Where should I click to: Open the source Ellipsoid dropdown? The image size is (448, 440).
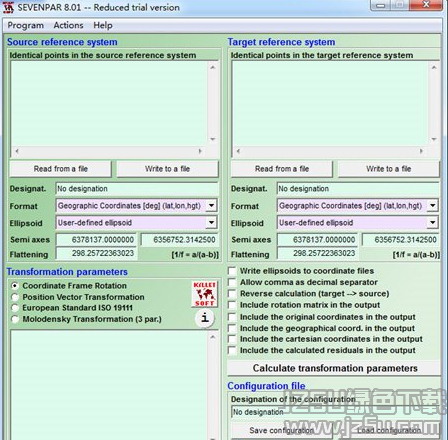point(211,222)
